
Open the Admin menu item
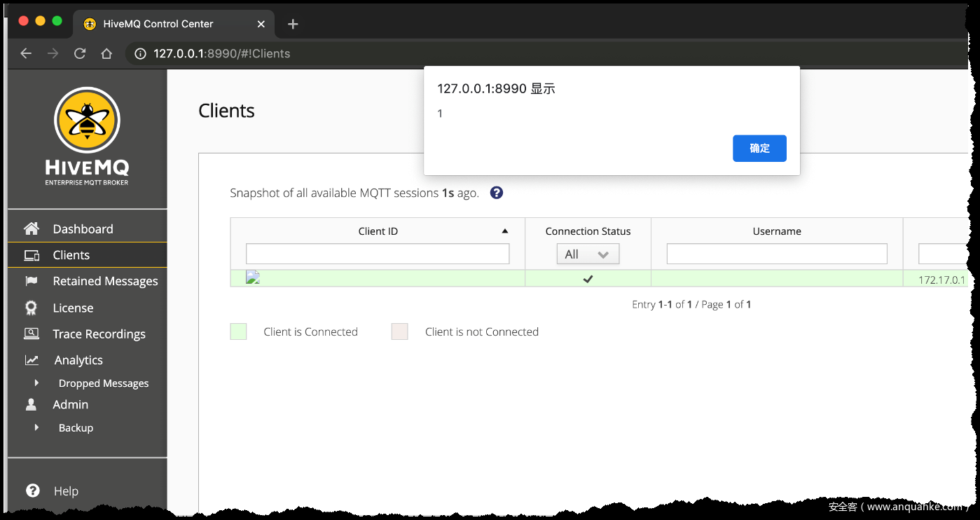(x=70, y=404)
